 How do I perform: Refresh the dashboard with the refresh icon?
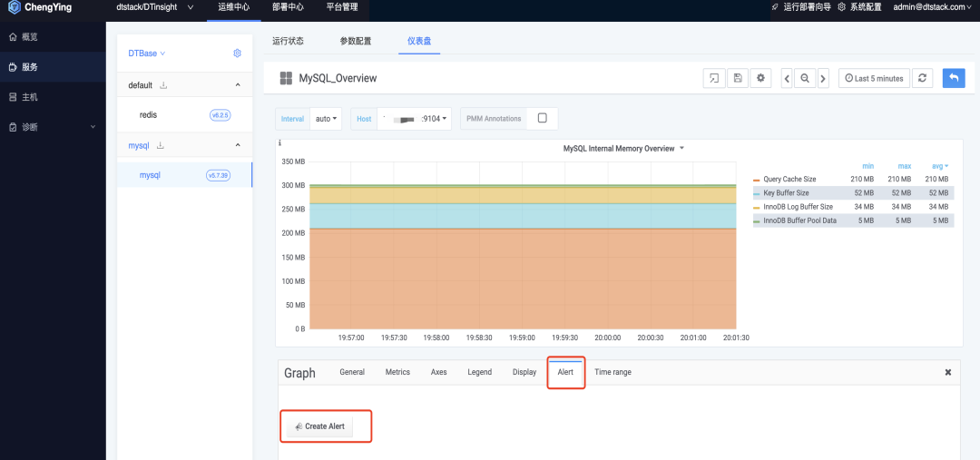coord(923,78)
